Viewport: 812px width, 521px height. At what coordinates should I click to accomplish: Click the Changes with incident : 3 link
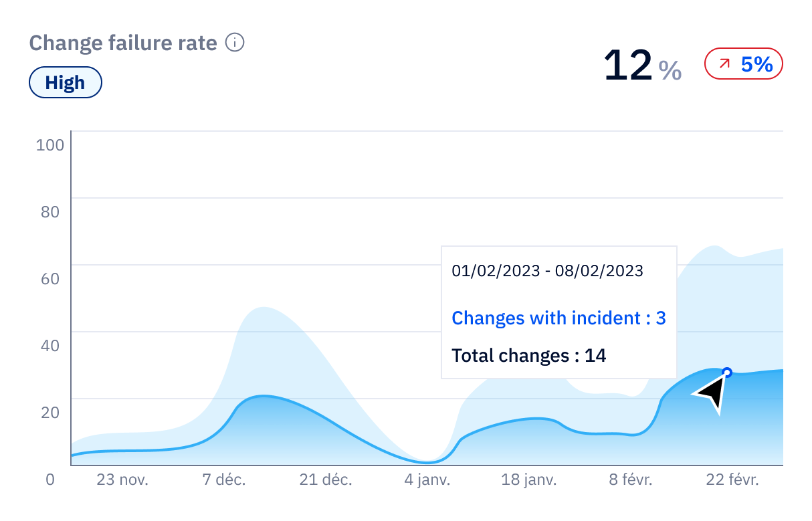point(559,318)
